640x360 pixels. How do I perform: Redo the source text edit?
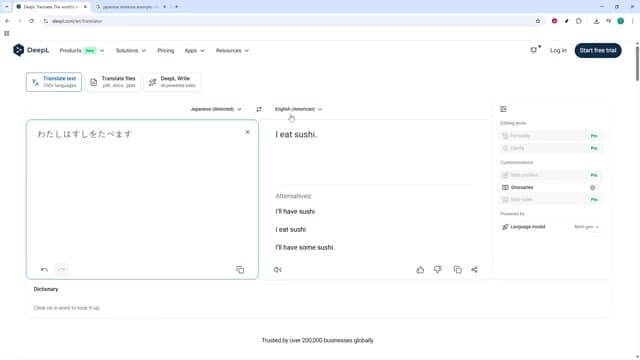click(x=62, y=269)
